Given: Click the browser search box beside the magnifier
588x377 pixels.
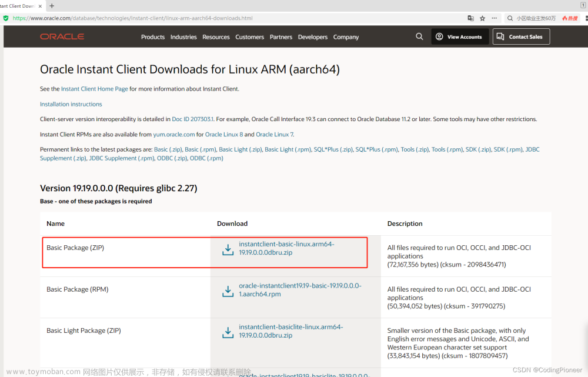Looking at the screenshot, I should [x=536, y=18].
